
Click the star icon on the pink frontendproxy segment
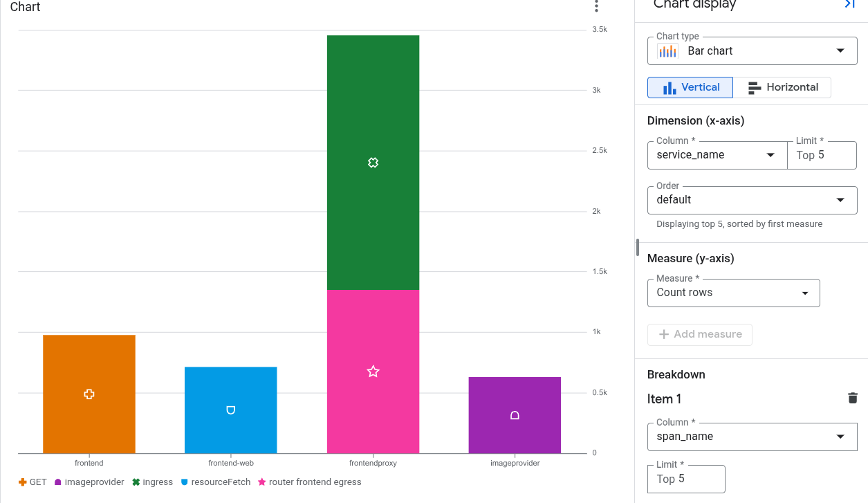373,372
